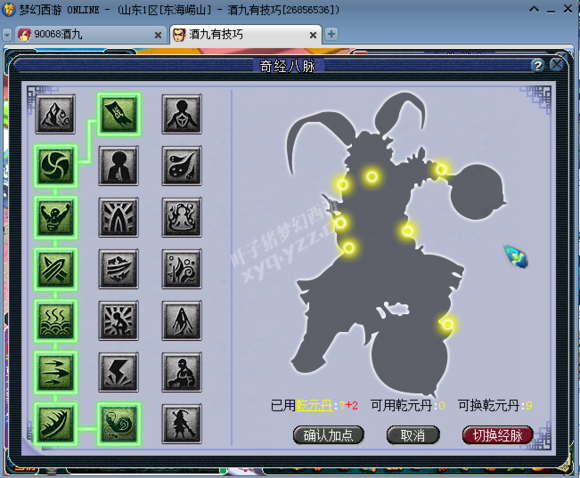The width and height of the screenshot is (580, 478).
Task: Select the gray gourd splash skill icon
Action: tap(182, 166)
